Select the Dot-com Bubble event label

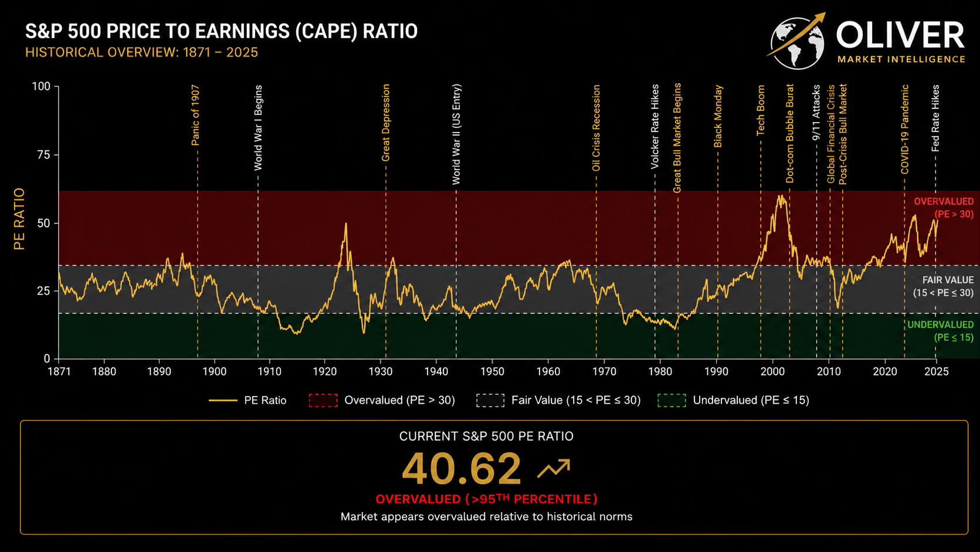pos(789,134)
